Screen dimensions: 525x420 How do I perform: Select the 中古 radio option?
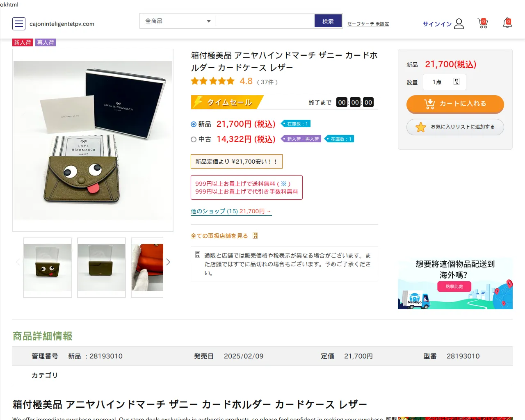pos(194,139)
